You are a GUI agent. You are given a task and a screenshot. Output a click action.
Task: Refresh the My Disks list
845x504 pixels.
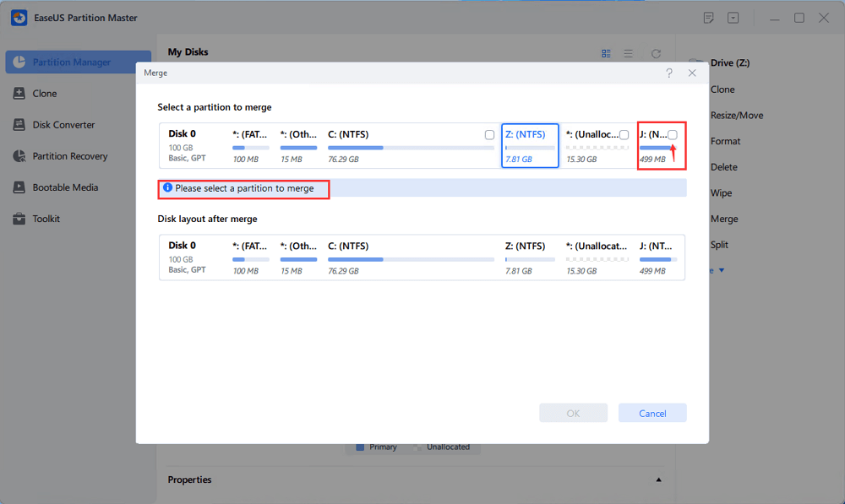point(656,53)
